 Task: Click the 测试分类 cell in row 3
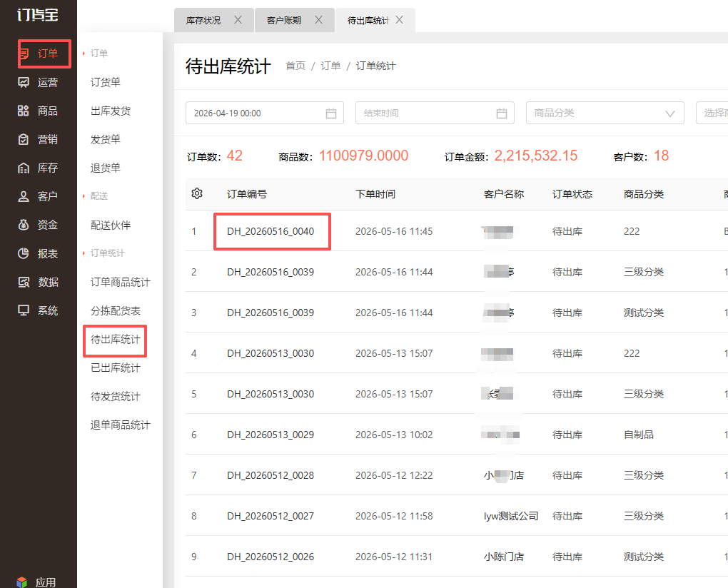tap(644, 313)
